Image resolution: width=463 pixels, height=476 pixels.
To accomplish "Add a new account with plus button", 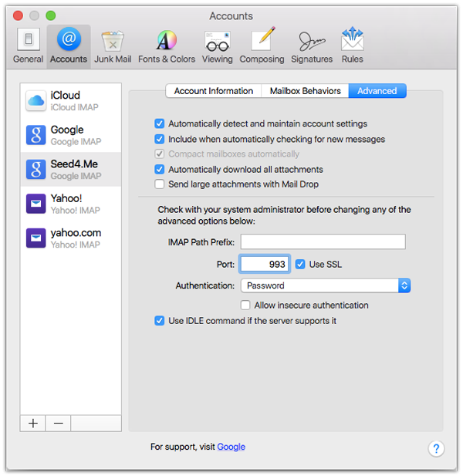I will 32,424.
